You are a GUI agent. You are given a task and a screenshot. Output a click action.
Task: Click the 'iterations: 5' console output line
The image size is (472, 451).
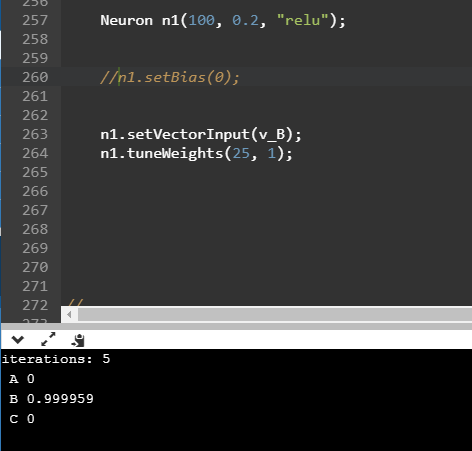click(x=56, y=359)
